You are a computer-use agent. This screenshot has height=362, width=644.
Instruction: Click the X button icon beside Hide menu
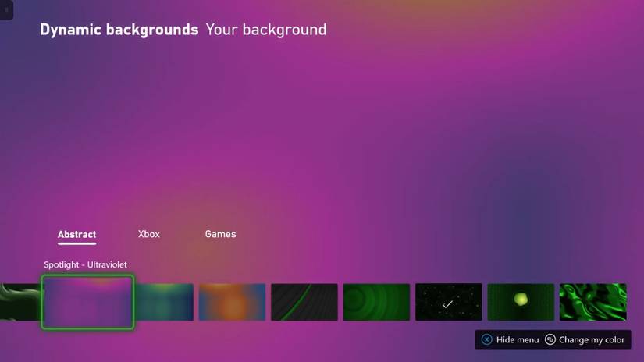click(486, 339)
